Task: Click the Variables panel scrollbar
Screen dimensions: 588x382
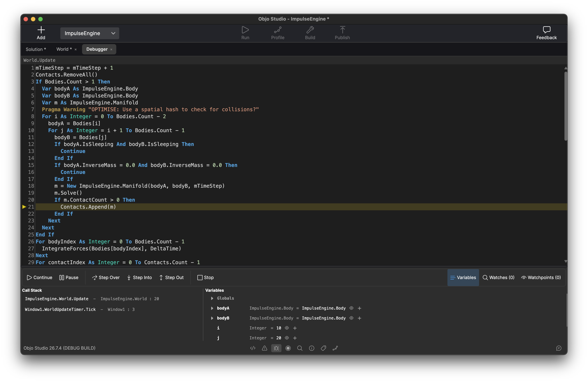Action: tap(566, 310)
